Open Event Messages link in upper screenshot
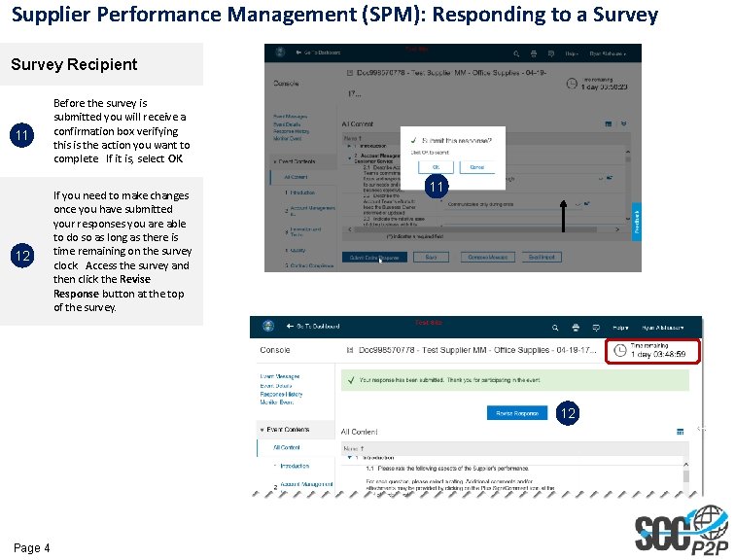Viewport: 735px width, 560px height. pos(290,117)
